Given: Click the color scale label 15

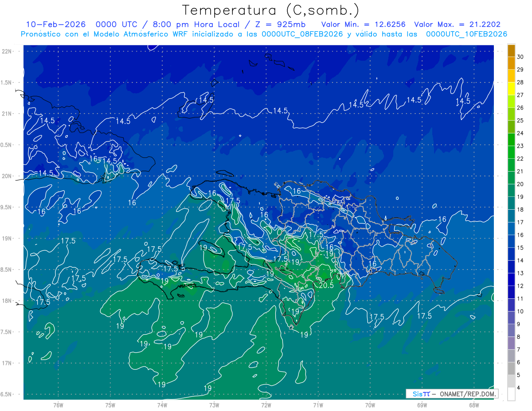Looking at the screenshot, I should pyautogui.click(x=520, y=248).
